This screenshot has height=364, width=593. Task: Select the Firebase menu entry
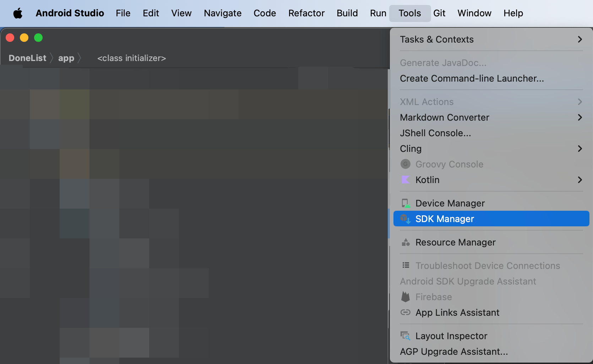point(491,297)
